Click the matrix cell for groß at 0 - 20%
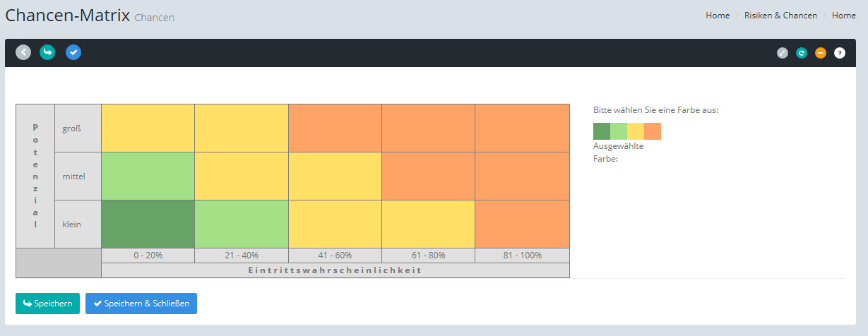Screen dimensions: 868x336 tap(148, 128)
